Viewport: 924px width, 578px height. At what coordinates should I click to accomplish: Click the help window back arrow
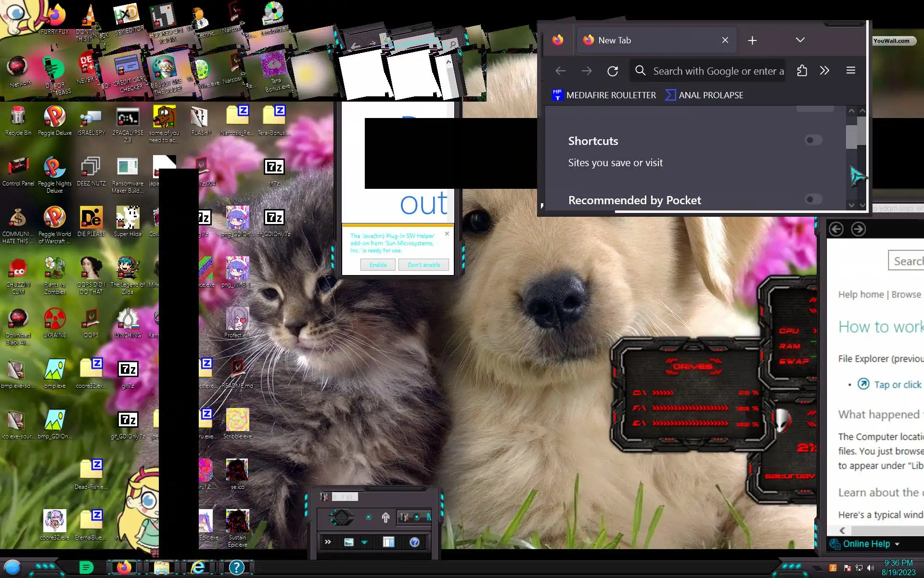coord(836,229)
